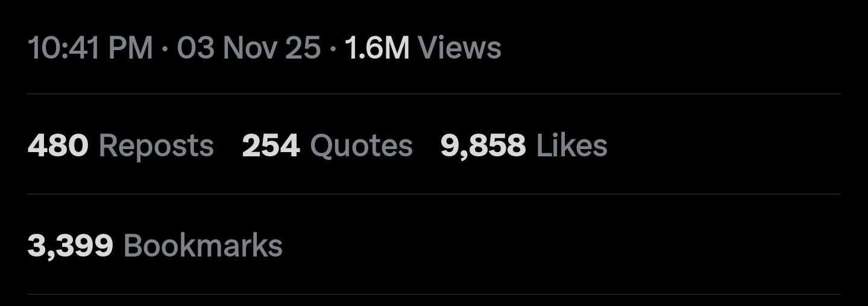The width and height of the screenshot is (868, 306).
Task: Click divider line beneath the Bookmarks row
Action: (x=434, y=294)
